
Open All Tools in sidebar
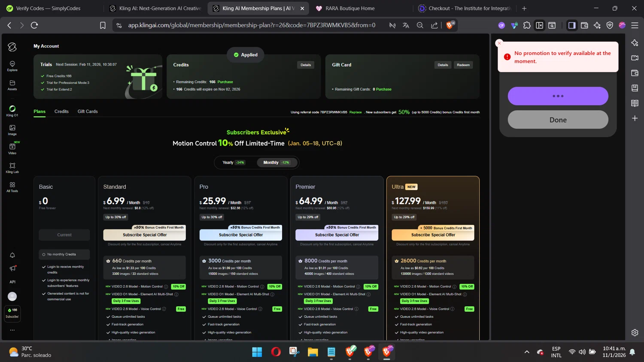coord(12,187)
